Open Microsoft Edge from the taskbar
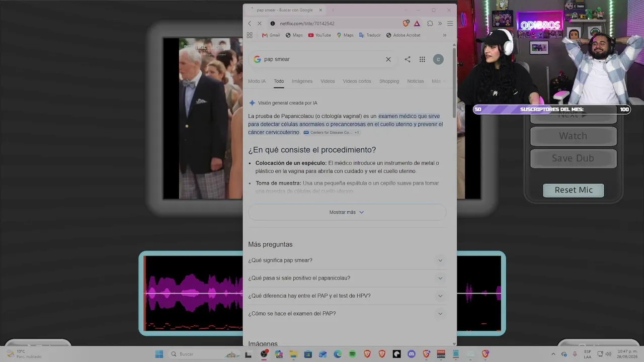This screenshot has height=362, width=644. [338, 354]
